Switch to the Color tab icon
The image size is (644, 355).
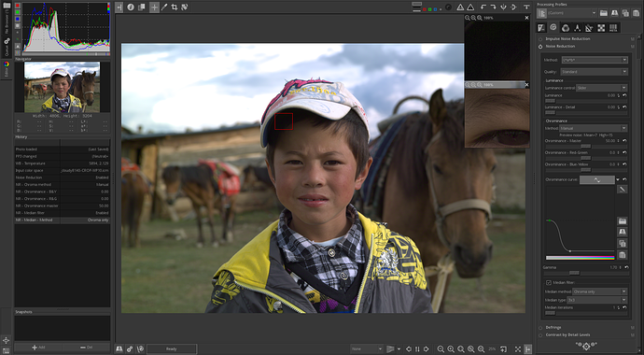pyautogui.click(x=566, y=27)
